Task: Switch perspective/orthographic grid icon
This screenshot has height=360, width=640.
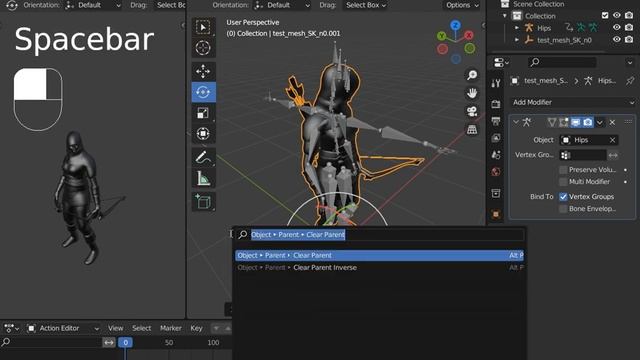Action: coord(472,130)
